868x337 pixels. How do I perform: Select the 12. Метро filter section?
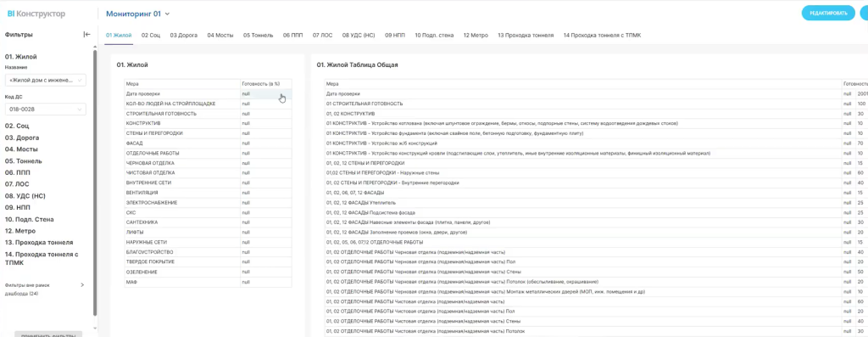(x=20, y=231)
